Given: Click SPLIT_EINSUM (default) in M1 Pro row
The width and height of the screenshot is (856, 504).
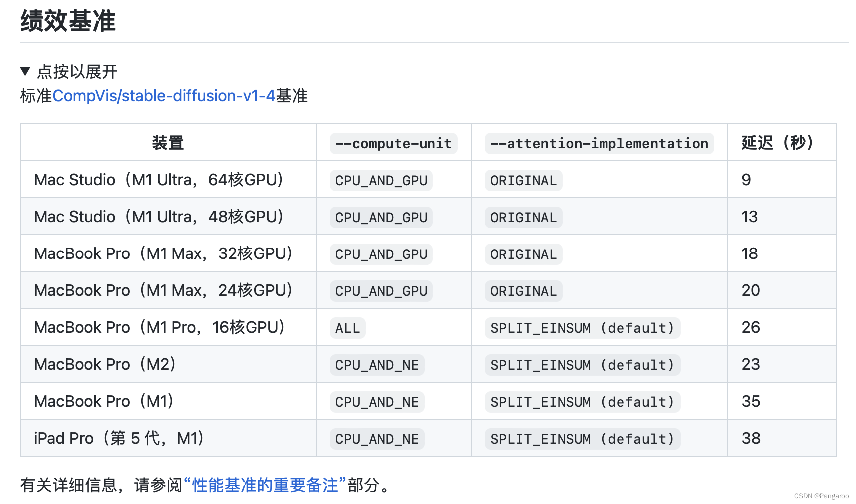Looking at the screenshot, I should [583, 328].
